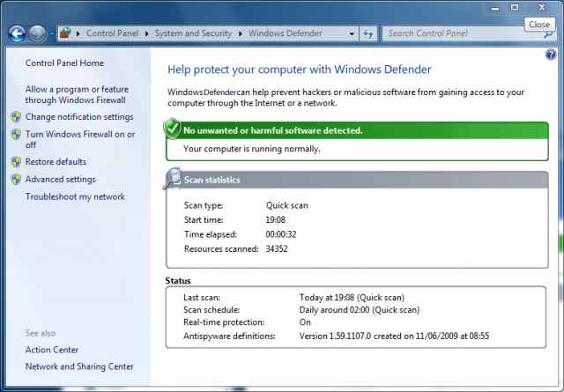Select System and Security breadcrumb
Image resolution: width=564 pixels, height=392 pixels.
[x=196, y=33]
